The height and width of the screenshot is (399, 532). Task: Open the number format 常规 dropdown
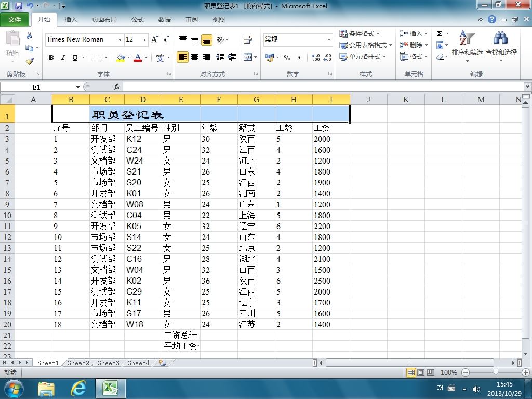[329, 39]
